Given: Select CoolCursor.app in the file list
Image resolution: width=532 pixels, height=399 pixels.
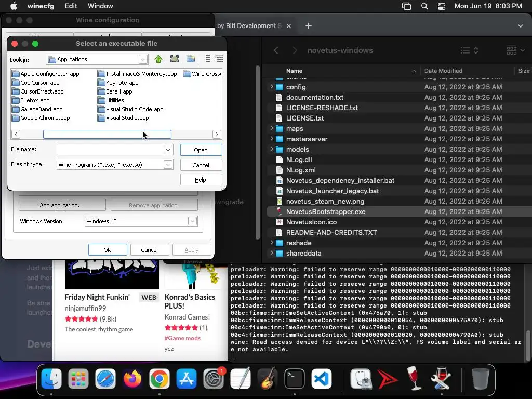Looking at the screenshot, I should tap(36, 83).
